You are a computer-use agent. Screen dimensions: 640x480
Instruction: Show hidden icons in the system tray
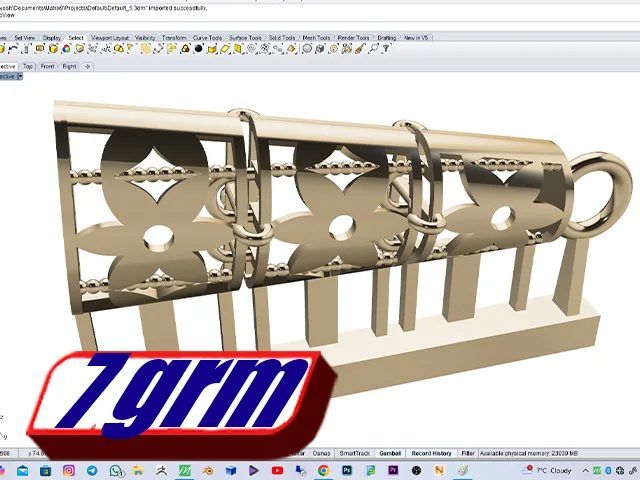click(586, 471)
